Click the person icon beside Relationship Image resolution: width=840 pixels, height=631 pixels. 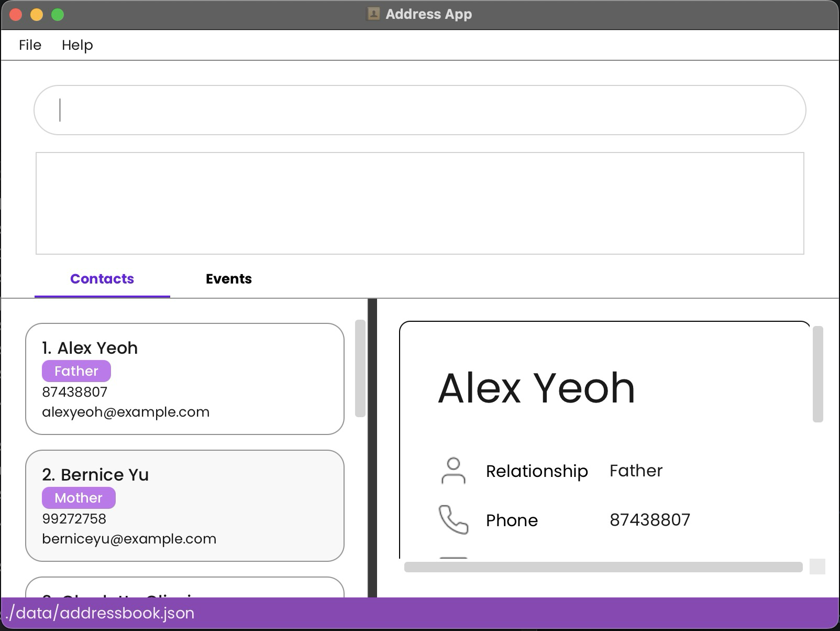coord(454,471)
